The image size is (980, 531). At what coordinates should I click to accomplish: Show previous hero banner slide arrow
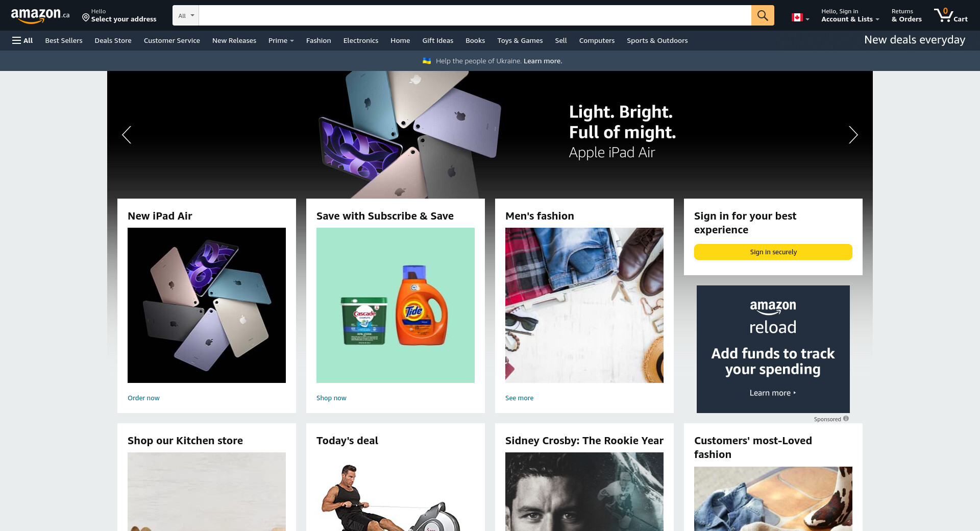127,135
